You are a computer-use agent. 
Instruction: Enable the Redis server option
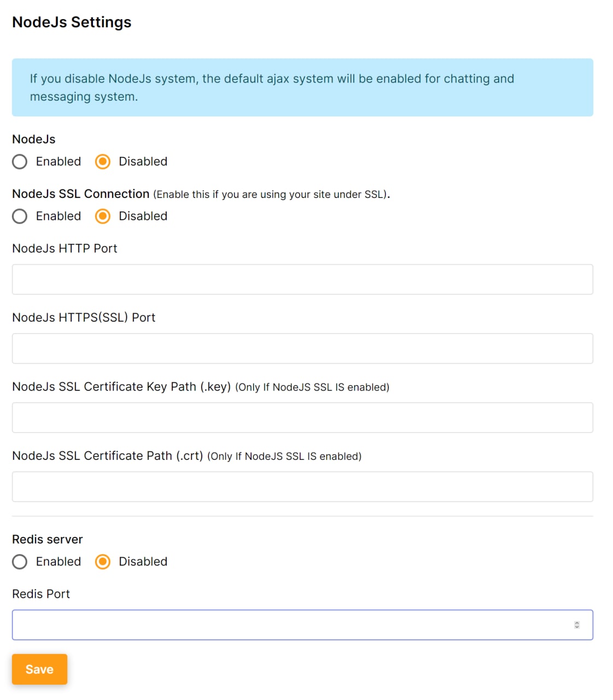coord(20,562)
